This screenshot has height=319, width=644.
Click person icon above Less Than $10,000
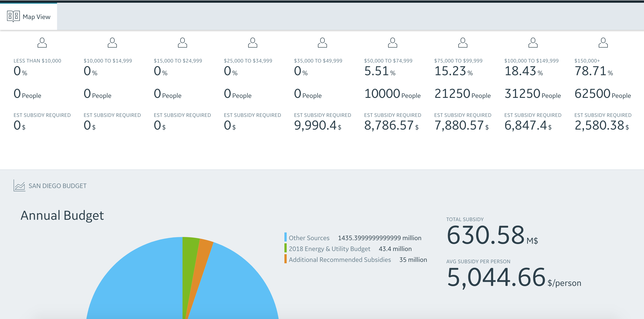point(42,43)
